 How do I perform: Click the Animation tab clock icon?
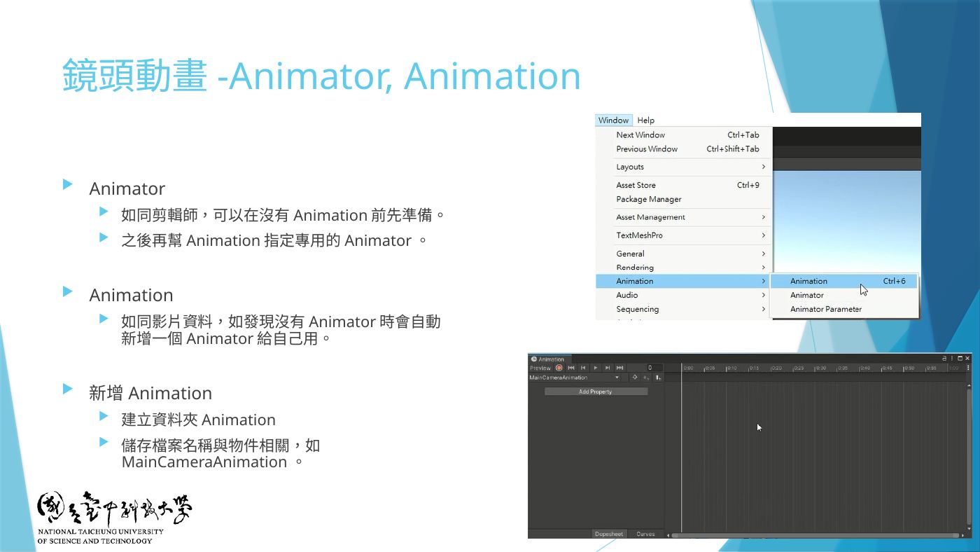pyautogui.click(x=534, y=359)
